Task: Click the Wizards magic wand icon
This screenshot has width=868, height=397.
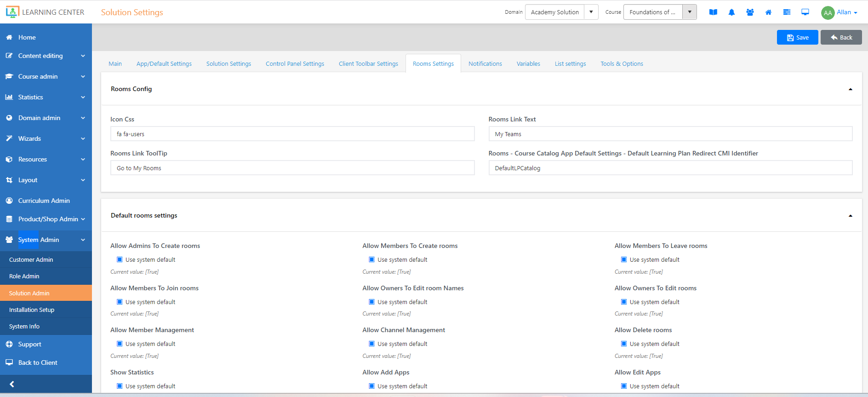Action: click(9, 138)
